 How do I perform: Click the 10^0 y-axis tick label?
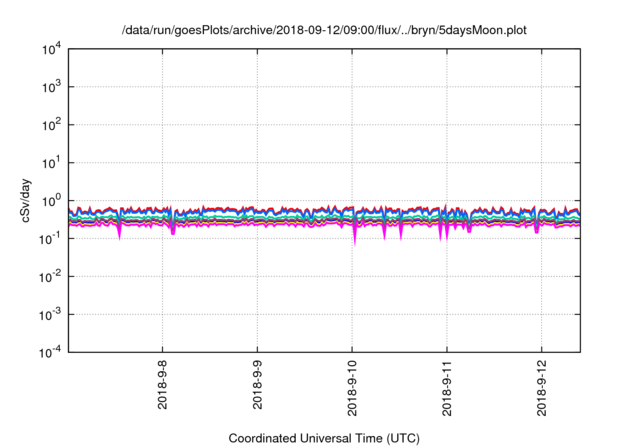(x=52, y=201)
